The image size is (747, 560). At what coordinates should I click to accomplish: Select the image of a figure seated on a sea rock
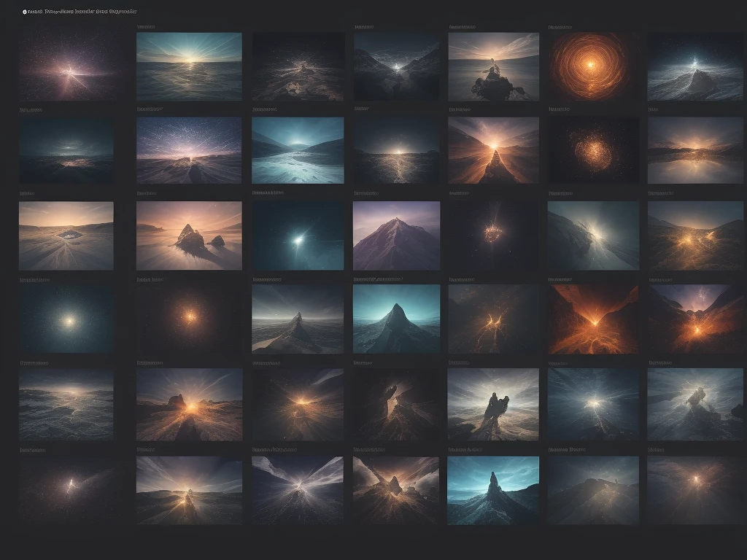[x=493, y=66]
